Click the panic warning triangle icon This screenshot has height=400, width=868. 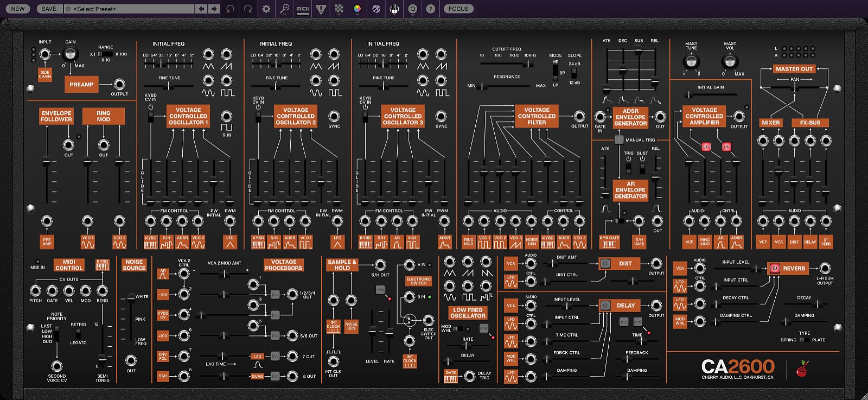tap(321, 9)
